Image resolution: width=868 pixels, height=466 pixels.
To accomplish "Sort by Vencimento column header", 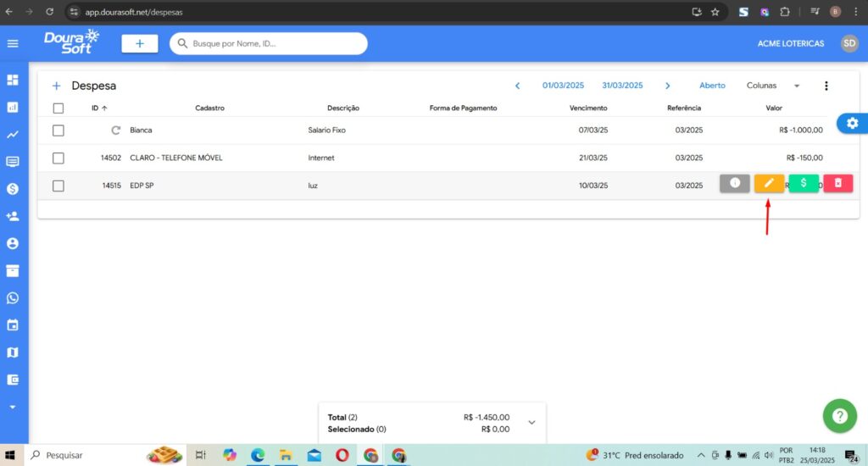I will pos(587,108).
